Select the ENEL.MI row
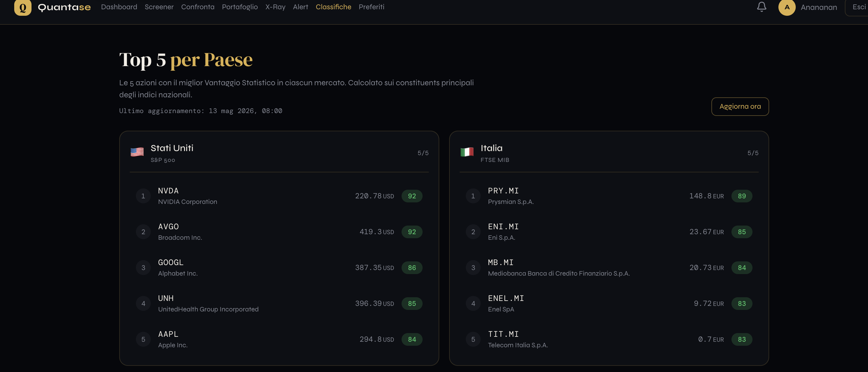This screenshot has width=868, height=372. (609, 304)
